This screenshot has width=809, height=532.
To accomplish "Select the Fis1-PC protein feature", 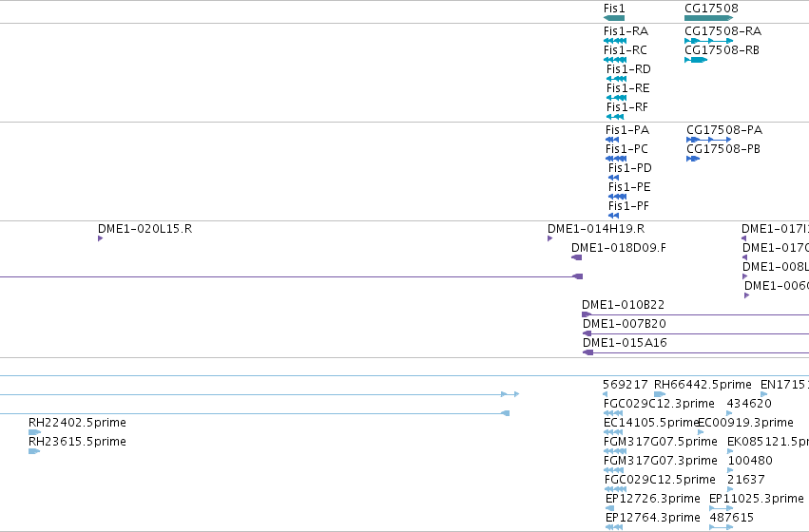I will coord(626,149).
